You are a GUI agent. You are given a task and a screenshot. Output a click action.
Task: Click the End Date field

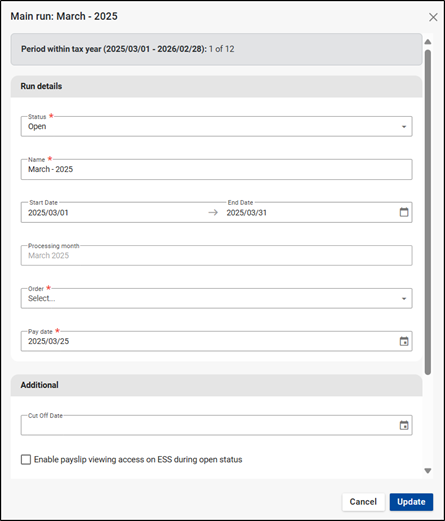coord(310,212)
